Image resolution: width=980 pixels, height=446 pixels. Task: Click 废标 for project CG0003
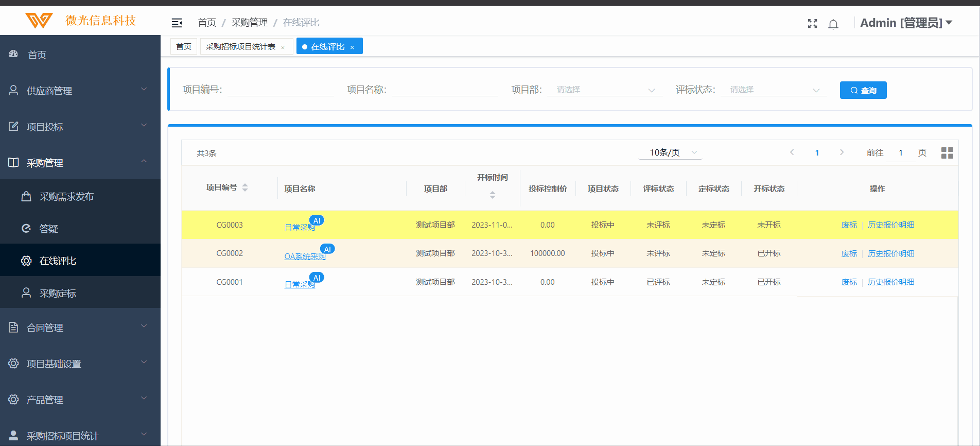(849, 225)
